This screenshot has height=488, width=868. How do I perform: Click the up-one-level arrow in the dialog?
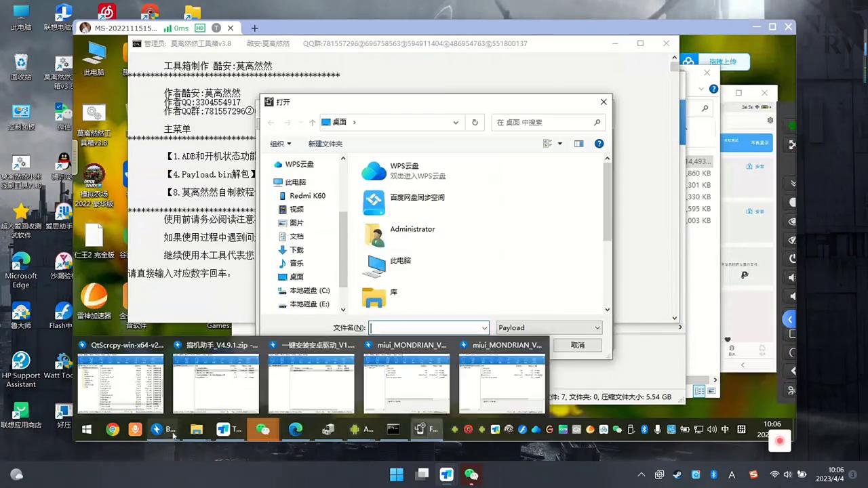tap(312, 123)
